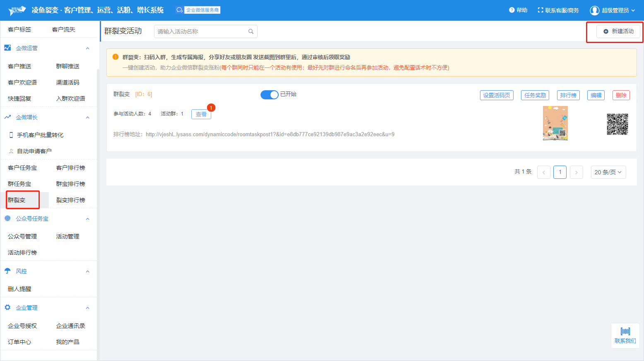Toggle the activity started switch off

point(269,95)
